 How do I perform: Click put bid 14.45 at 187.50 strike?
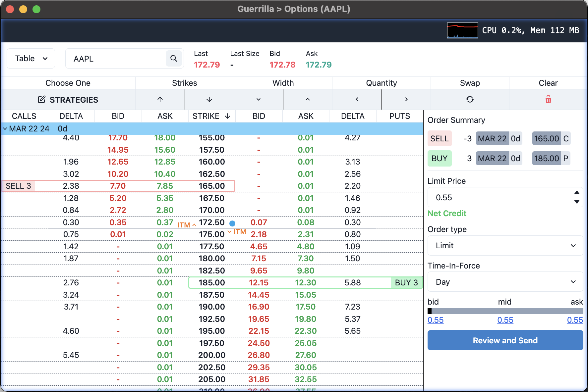(259, 295)
